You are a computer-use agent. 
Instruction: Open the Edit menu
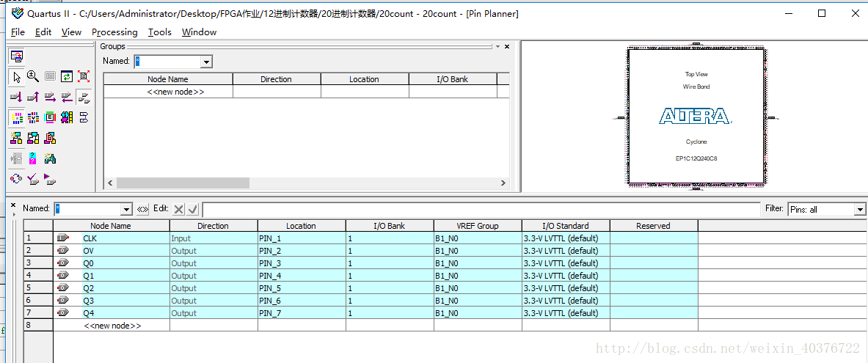pos(43,32)
